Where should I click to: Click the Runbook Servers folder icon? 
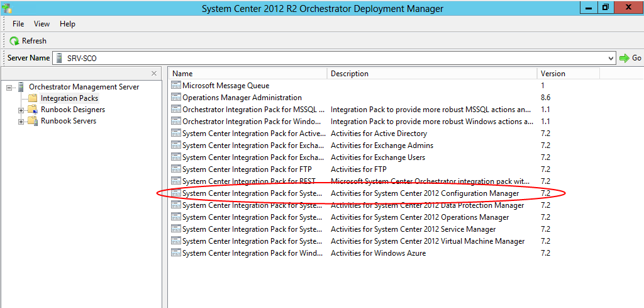click(33, 122)
